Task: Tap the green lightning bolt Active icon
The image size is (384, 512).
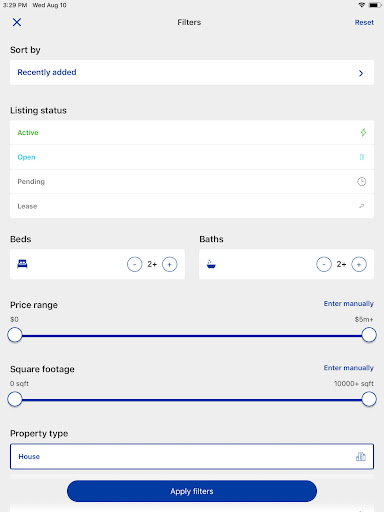Action: coord(363,132)
